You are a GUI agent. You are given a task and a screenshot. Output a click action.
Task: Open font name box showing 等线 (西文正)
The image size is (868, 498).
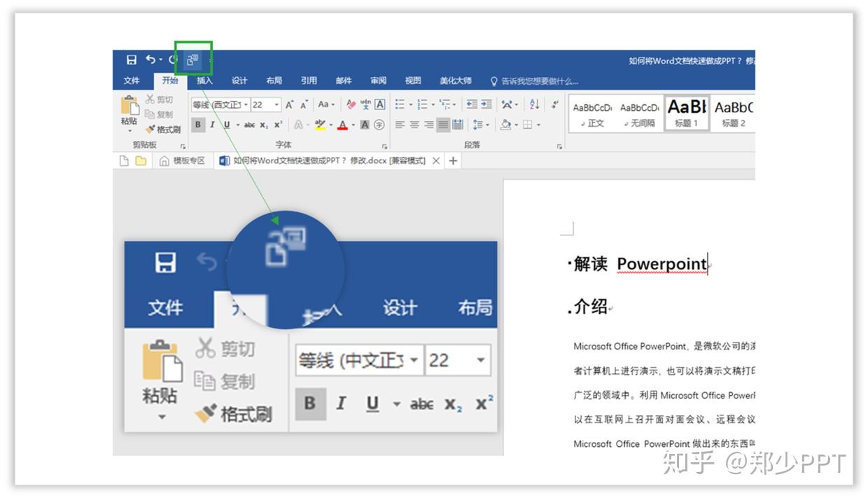tap(220, 104)
